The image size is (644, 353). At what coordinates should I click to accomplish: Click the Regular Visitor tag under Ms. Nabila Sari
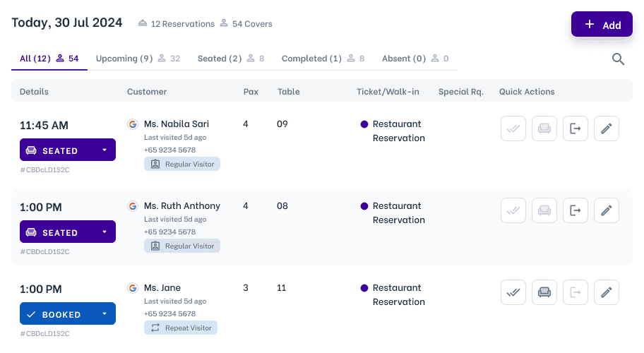click(182, 164)
